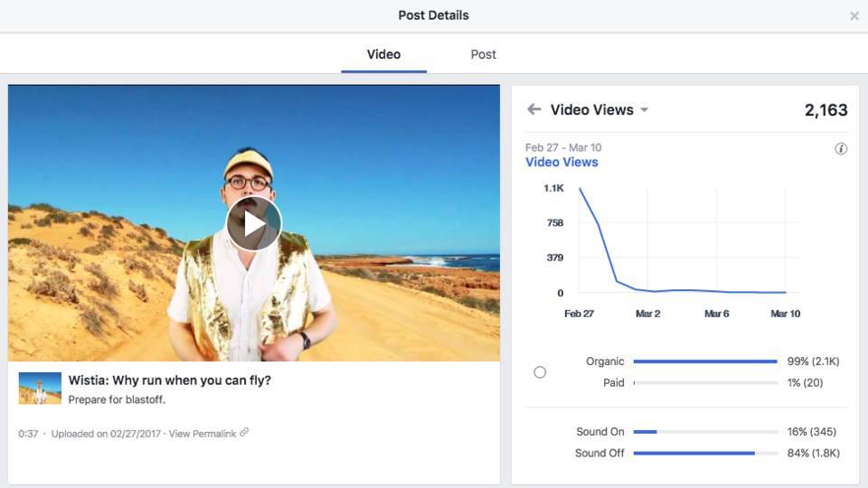Click the '1.1K' y-axis label

(553, 188)
